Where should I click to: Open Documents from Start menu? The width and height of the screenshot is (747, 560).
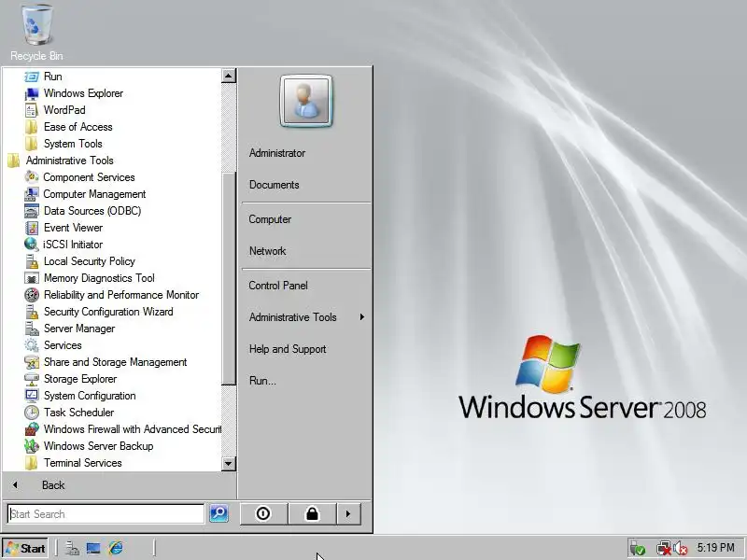click(274, 185)
